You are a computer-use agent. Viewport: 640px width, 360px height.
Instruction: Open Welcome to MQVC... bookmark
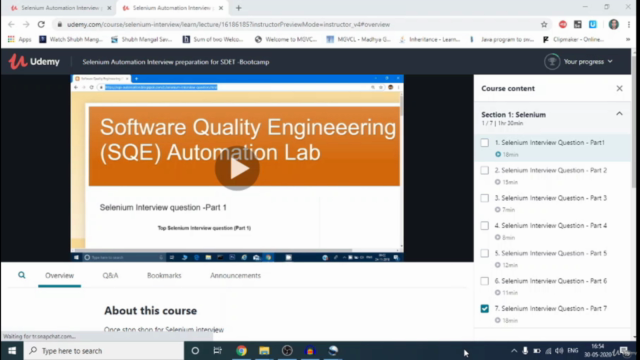coord(286,39)
